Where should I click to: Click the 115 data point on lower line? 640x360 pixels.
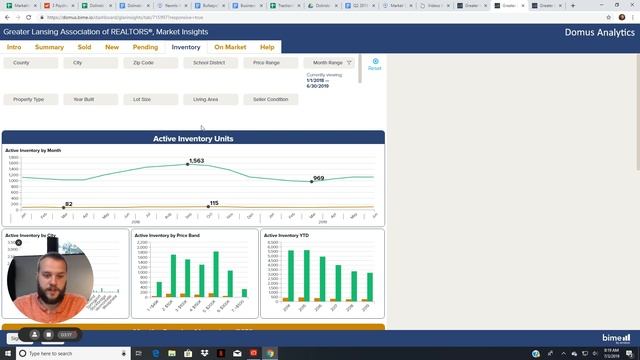pos(208,207)
